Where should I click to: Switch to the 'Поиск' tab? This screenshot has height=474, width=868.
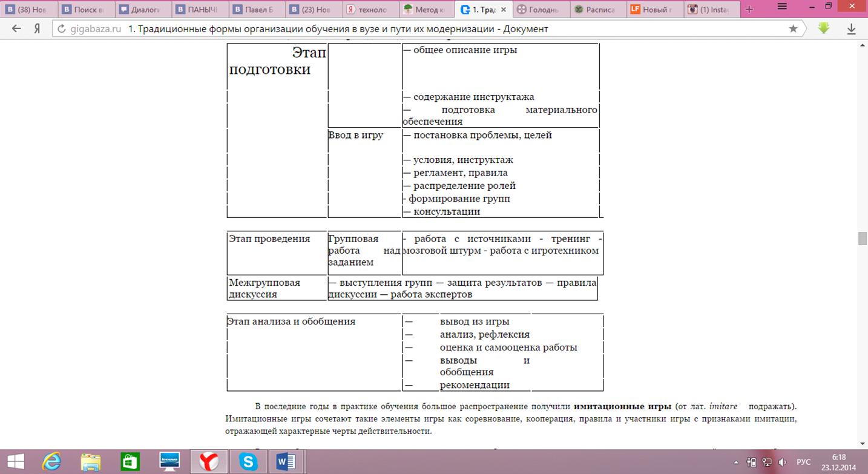click(x=85, y=10)
